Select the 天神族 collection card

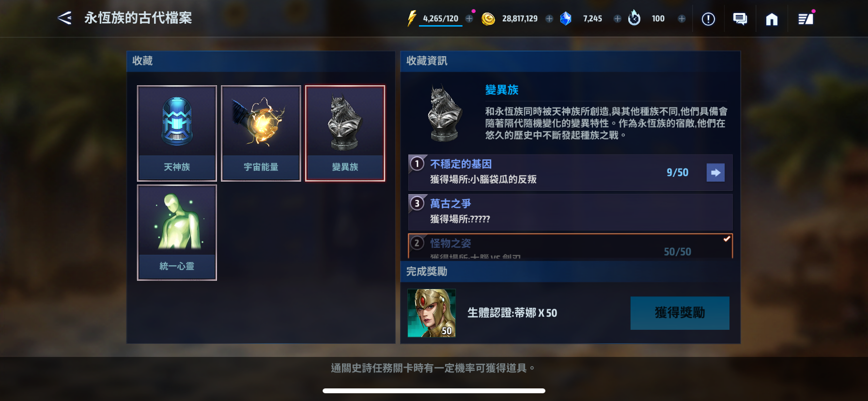pos(177,133)
